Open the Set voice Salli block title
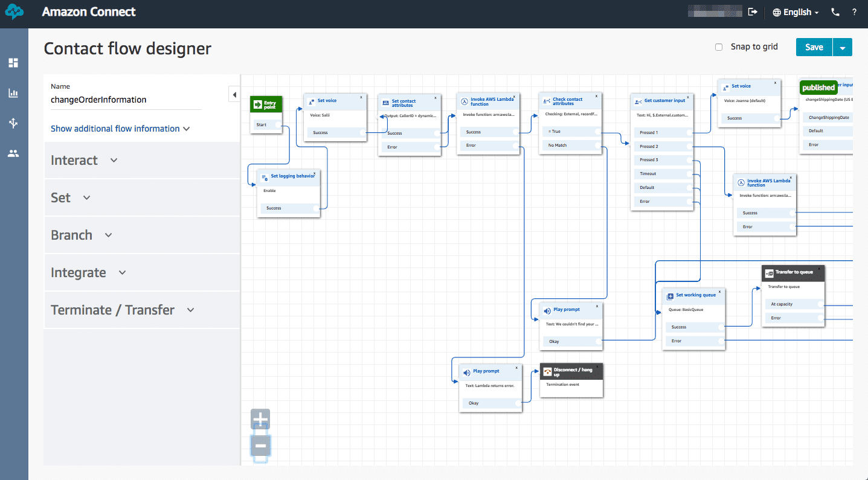Screen dimensions: 868x480 327,101
